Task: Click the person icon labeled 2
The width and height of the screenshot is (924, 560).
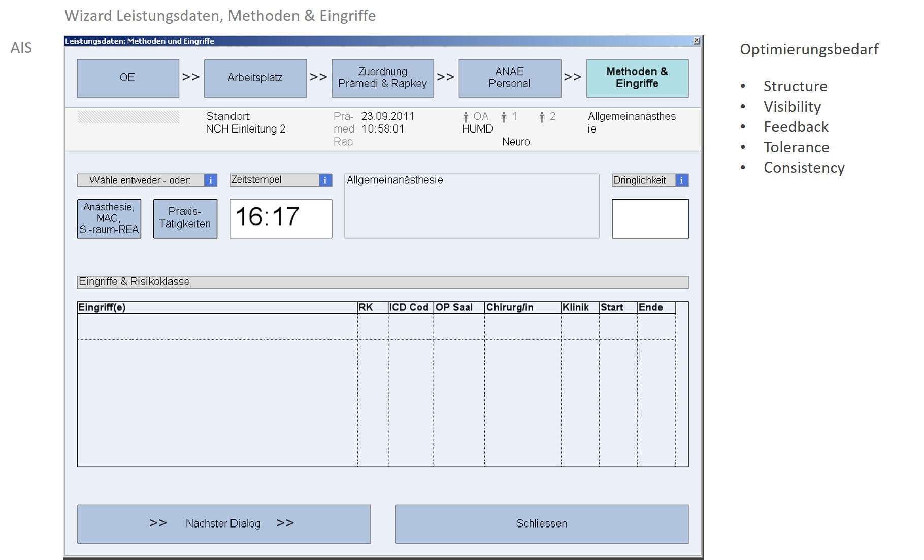Action: 542,117
